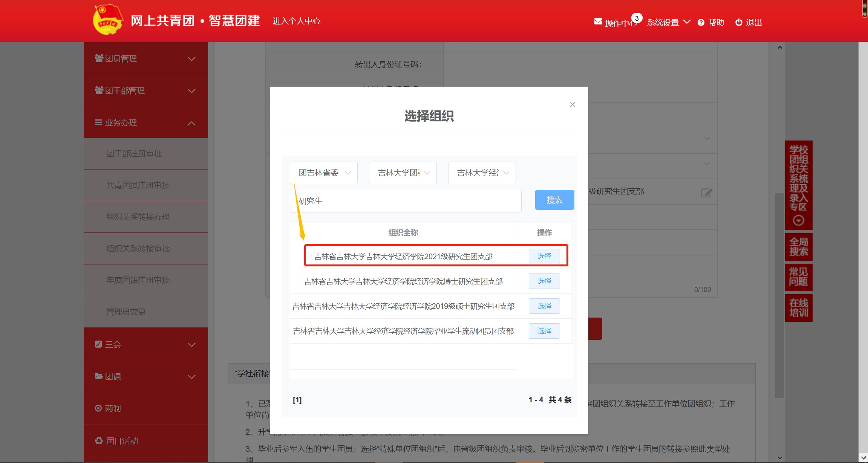Open the envelope message icon
This screenshot has height=463, width=868.
[598, 21]
